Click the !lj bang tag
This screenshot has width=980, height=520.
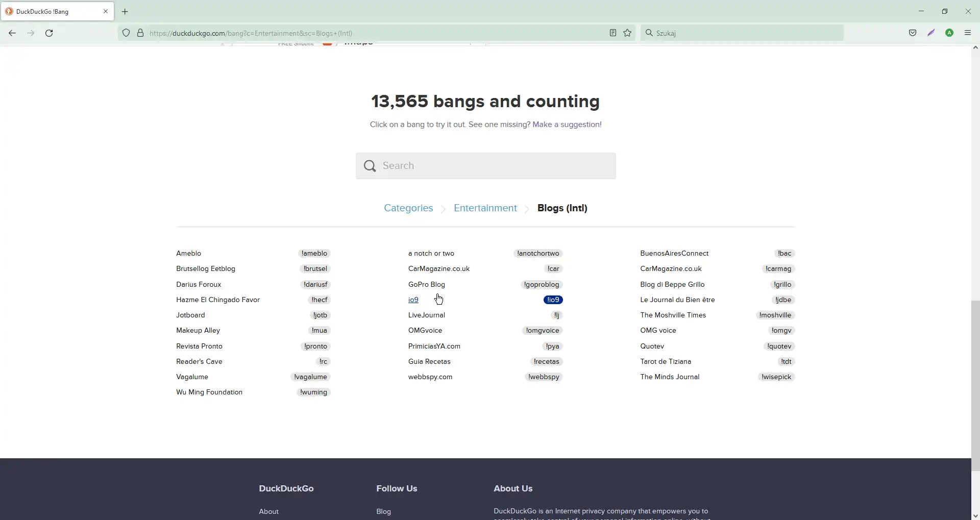(x=557, y=315)
